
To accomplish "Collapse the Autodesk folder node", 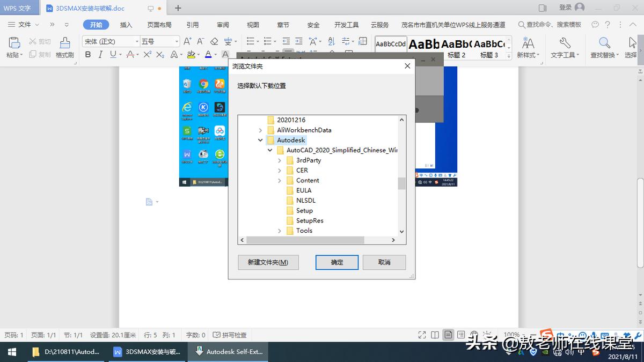I will pos(261,140).
